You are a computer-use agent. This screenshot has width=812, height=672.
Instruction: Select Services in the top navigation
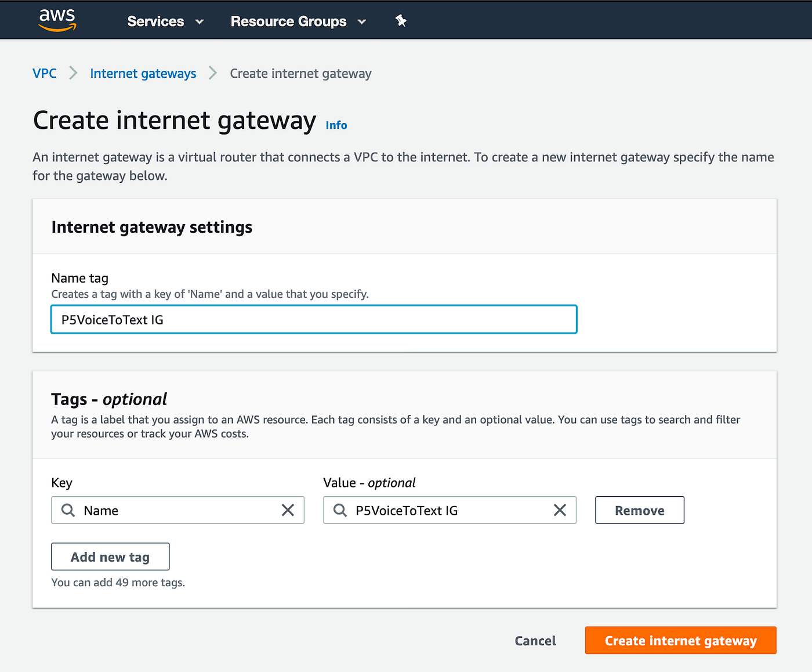click(155, 21)
